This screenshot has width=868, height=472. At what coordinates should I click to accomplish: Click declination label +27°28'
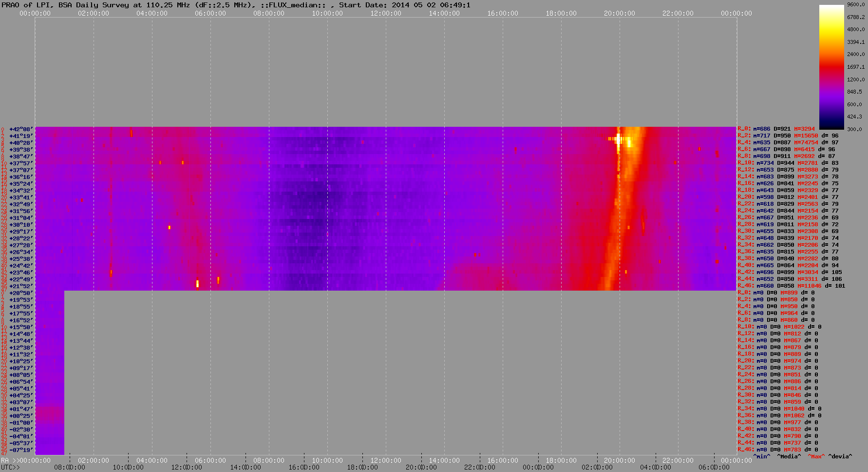point(21,245)
